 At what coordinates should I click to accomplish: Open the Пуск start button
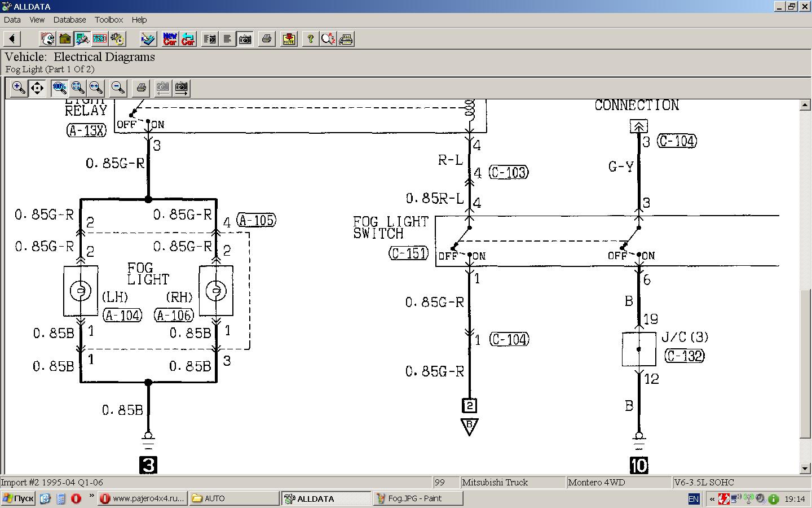click(x=18, y=498)
